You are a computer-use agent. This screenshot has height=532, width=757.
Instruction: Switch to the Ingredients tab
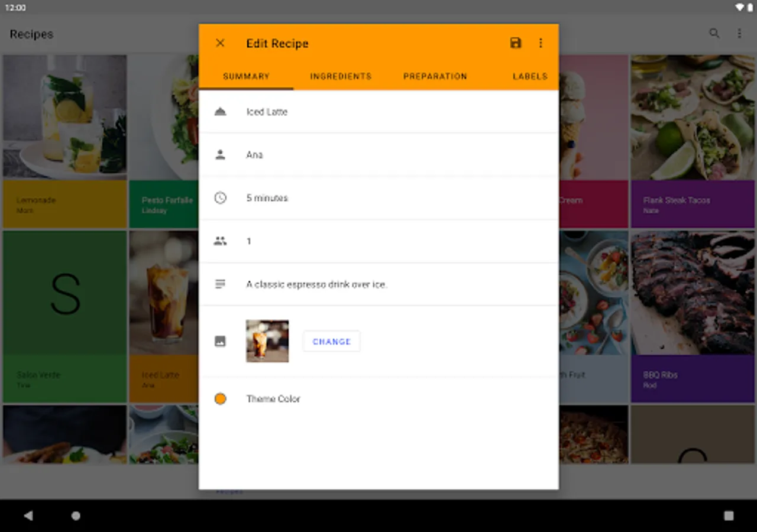pyautogui.click(x=341, y=76)
